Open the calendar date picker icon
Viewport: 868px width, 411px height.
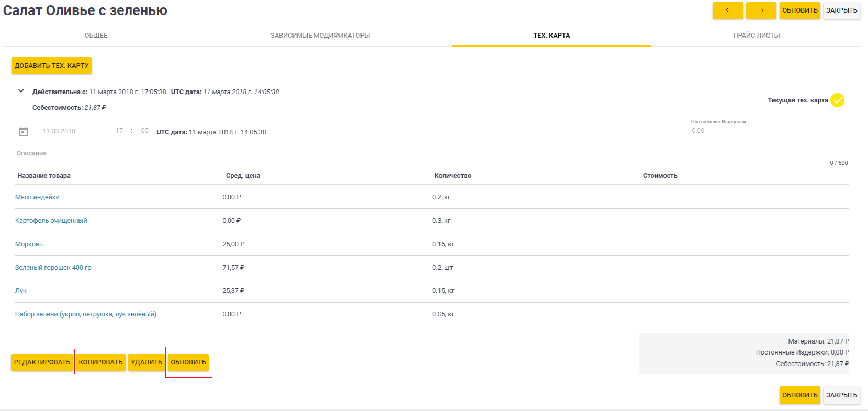(x=24, y=132)
